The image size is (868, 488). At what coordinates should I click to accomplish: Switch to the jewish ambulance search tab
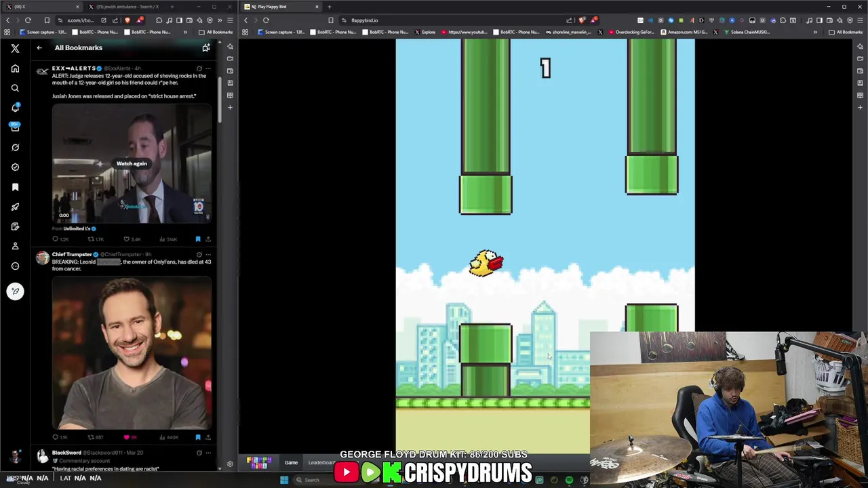click(129, 7)
